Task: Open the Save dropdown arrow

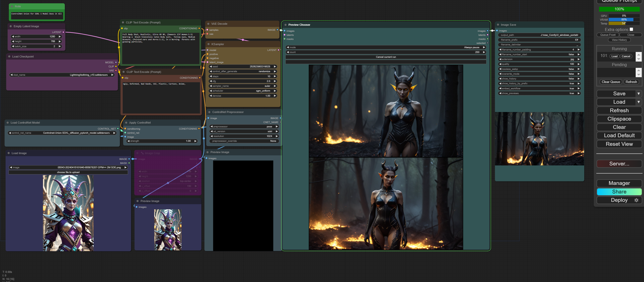Action: pyautogui.click(x=638, y=94)
